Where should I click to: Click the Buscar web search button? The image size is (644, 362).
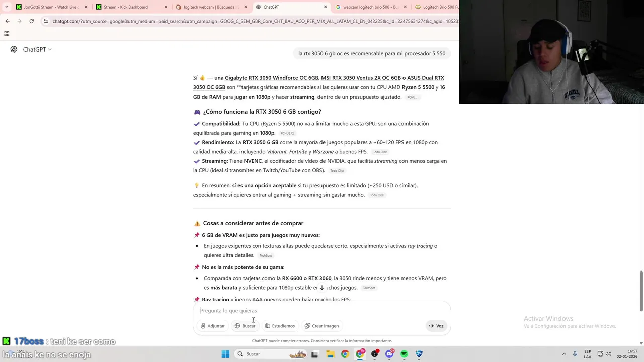tap(245, 326)
